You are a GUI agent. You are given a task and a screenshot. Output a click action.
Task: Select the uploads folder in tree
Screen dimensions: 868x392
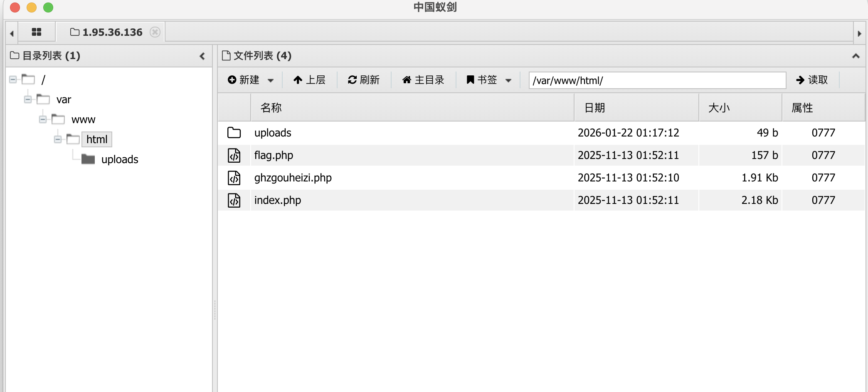tap(120, 159)
